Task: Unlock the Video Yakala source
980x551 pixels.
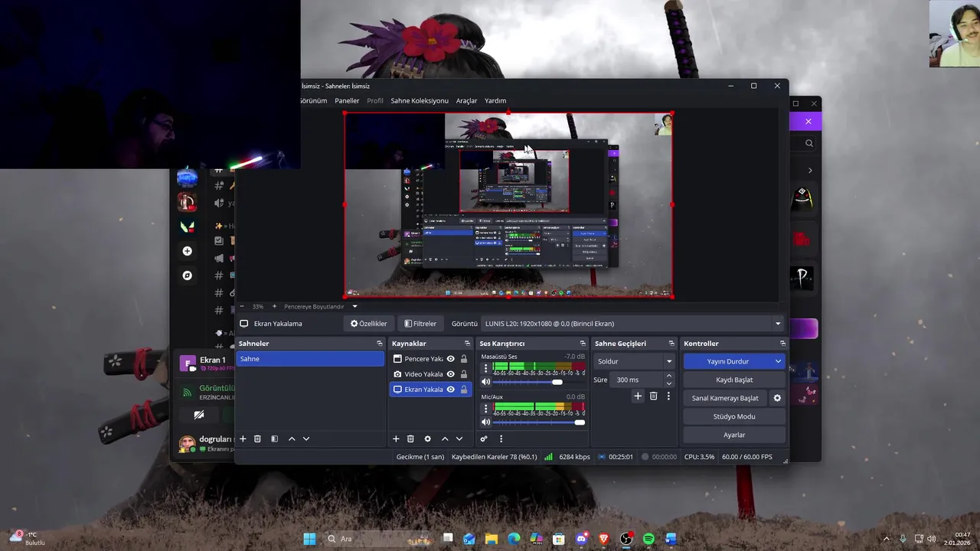Action: pos(464,374)
